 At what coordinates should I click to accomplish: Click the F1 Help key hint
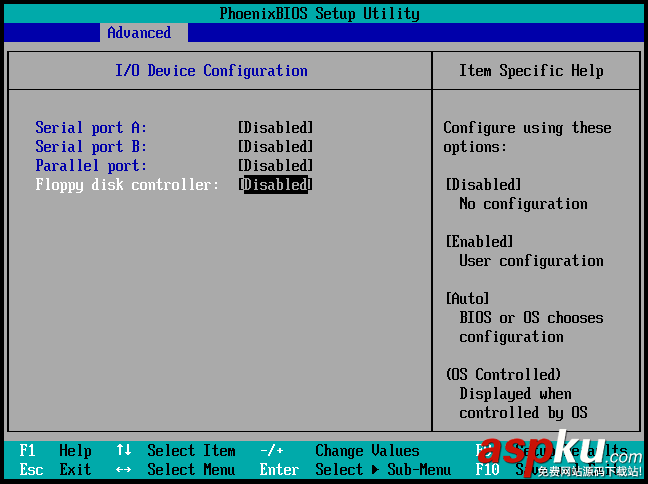[x=55, y=450]
